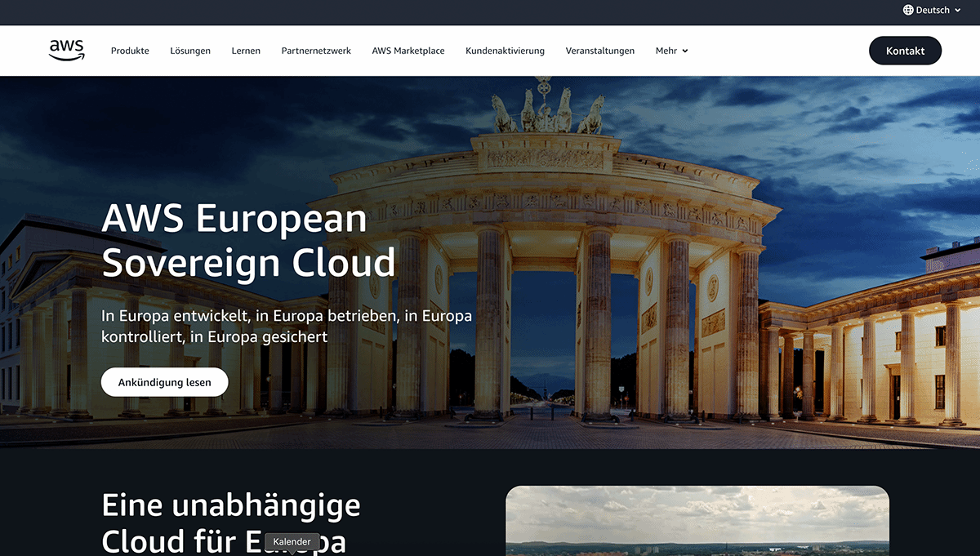
Task: Click the chevron next to Deutsch
Action: (957, 11)
